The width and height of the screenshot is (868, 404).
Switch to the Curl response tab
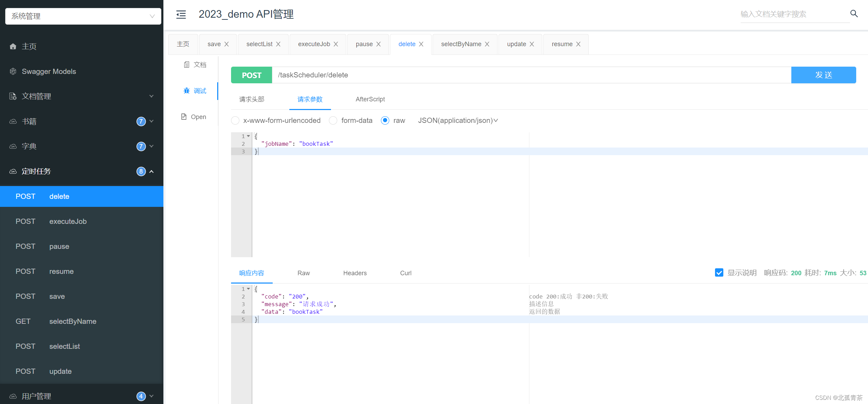(406, 273)
